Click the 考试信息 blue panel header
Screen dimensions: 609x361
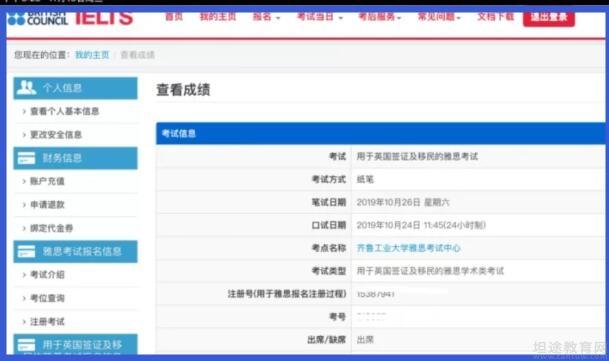click(x=381, y=133)
